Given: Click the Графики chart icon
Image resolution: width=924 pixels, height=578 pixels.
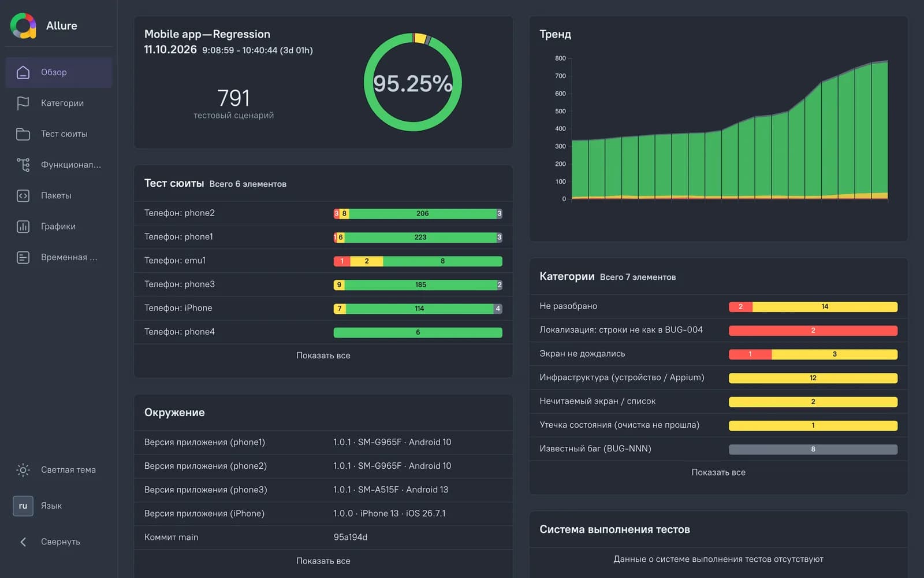Looking at the screenshot, I should point(23,227).
